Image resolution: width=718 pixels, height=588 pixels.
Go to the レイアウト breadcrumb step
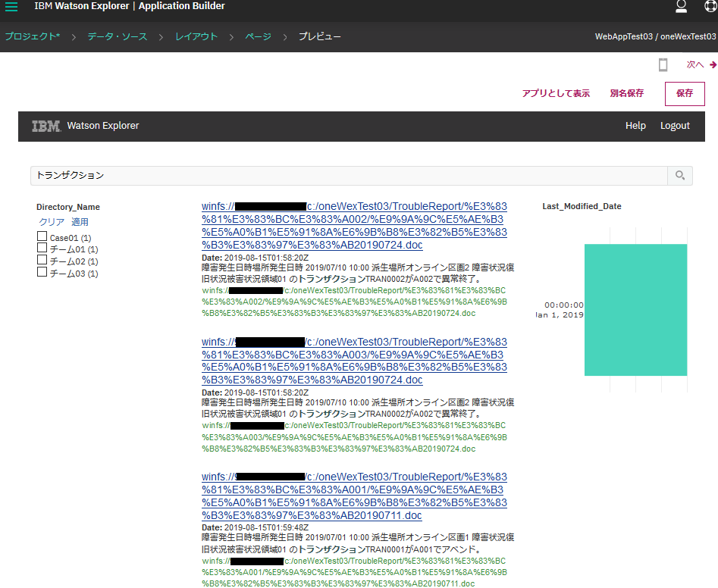196,36
